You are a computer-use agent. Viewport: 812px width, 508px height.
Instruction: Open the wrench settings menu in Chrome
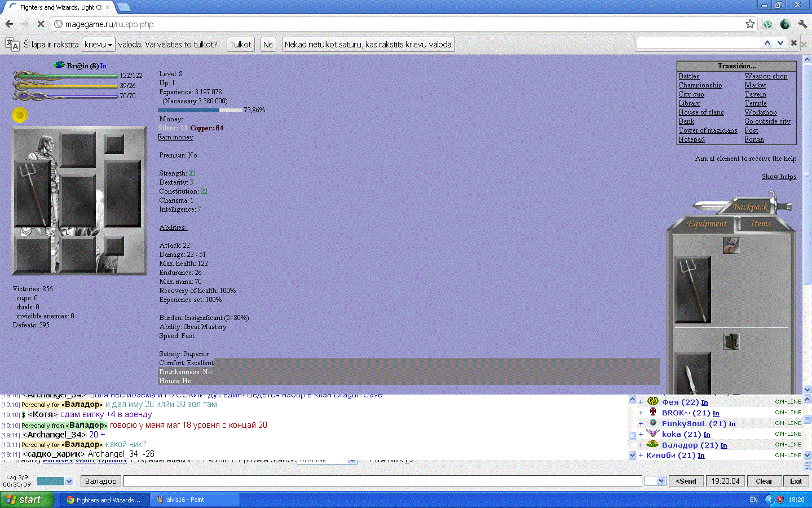(x=802, y=24)
